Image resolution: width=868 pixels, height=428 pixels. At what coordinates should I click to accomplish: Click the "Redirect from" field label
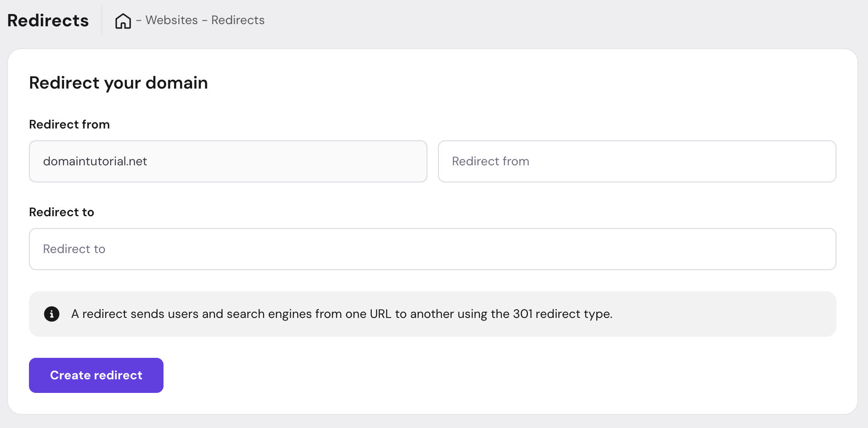pyautogui.click(x=69, y=125)
